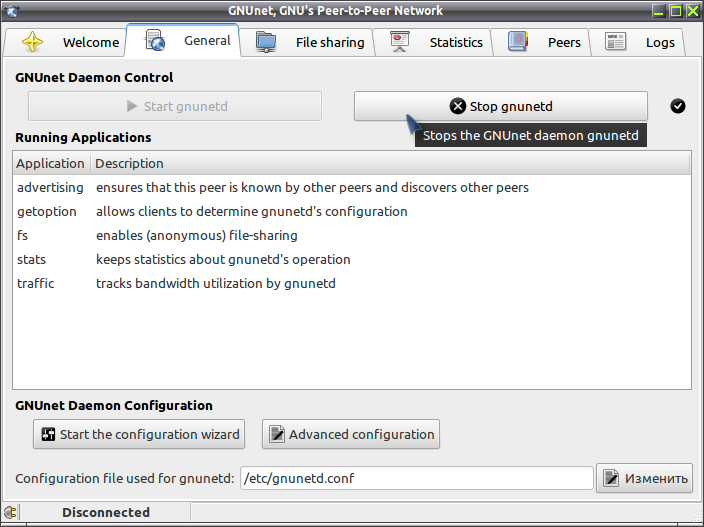Click the configuration file path field
The image size is (704, 527).
[x=417, y=478]
